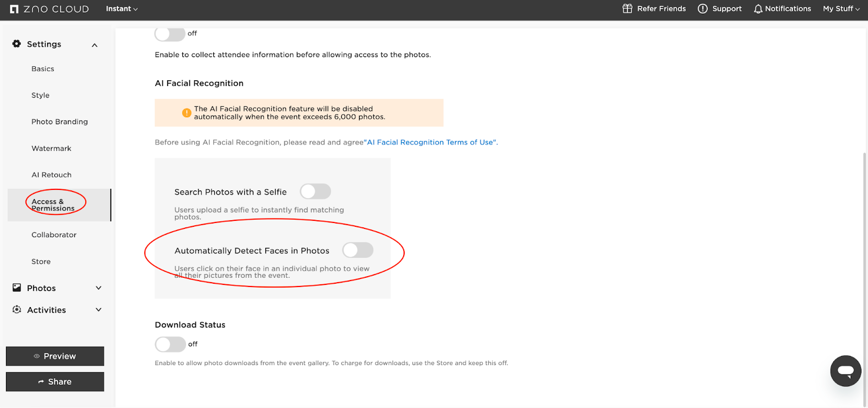Expand the My Stuff menu
The width and height of the screenshot is (868, 408).
coord(841,9)
